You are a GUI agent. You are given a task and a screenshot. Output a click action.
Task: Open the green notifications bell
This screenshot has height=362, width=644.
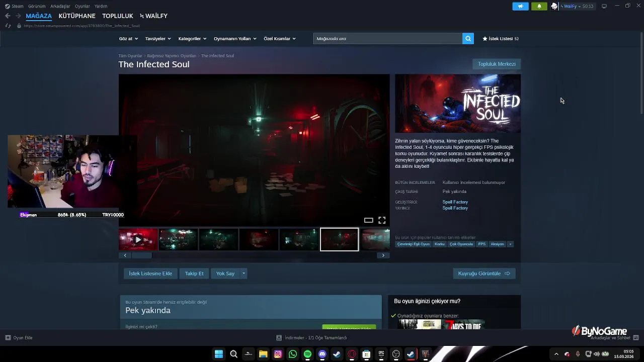point(539,6)
